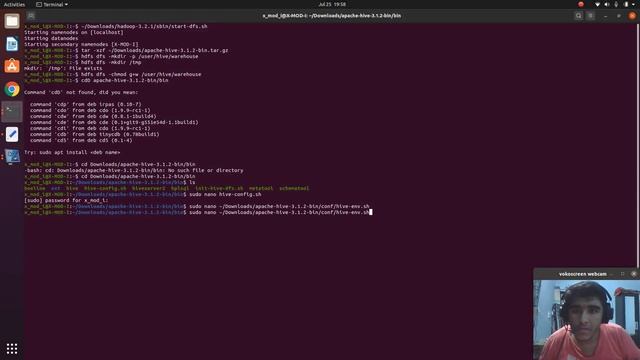
Task: Open the Terminal app menu
Action: pos(52,4)
